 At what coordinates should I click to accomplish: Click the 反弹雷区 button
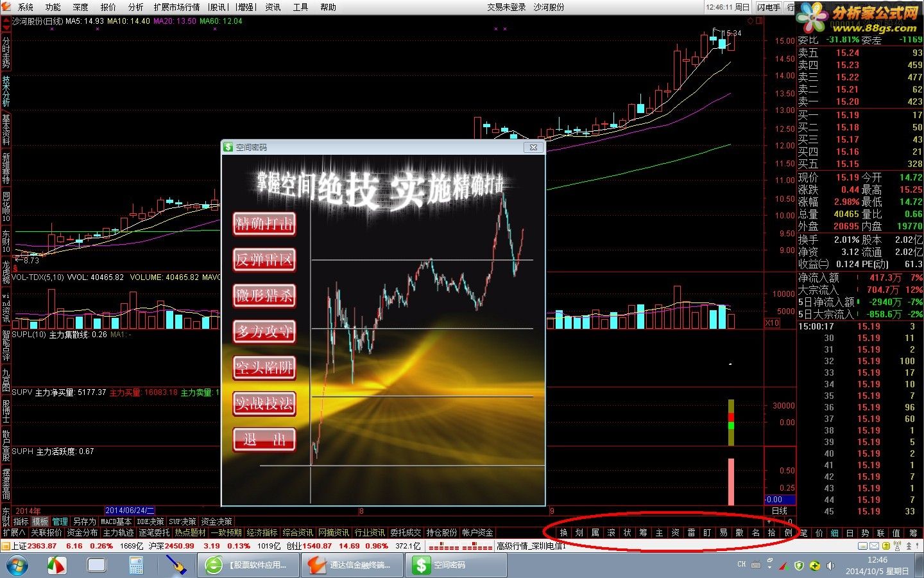pos(264,259)
